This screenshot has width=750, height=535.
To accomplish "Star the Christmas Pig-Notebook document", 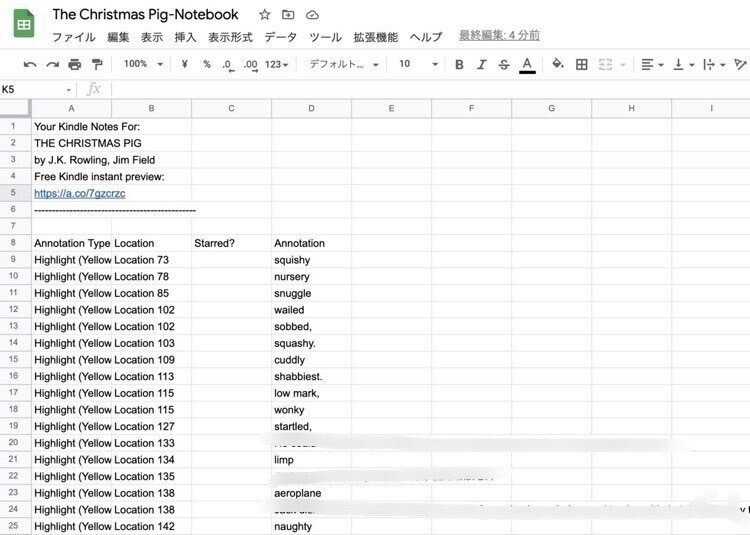I will (x=265, y=15).
